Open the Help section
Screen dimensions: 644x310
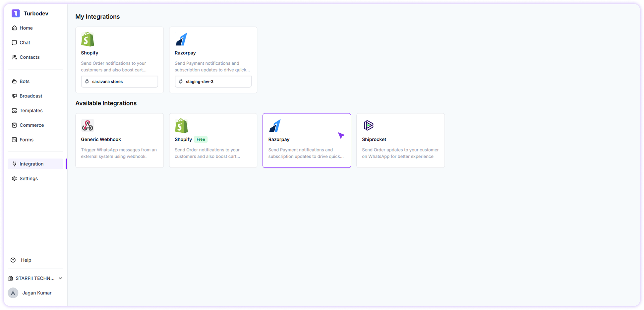click(x=26, y=260)
